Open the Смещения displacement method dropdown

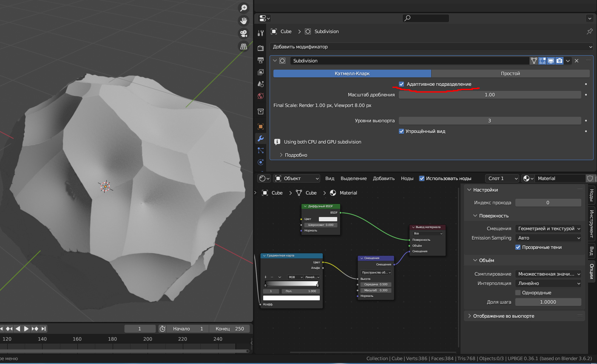pos(548,229)
